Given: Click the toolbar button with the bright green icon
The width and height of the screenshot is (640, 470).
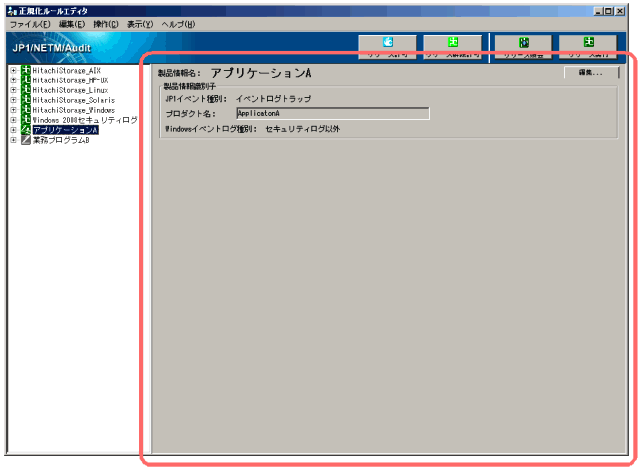Looking at the screenshot, I should point(453,47).
